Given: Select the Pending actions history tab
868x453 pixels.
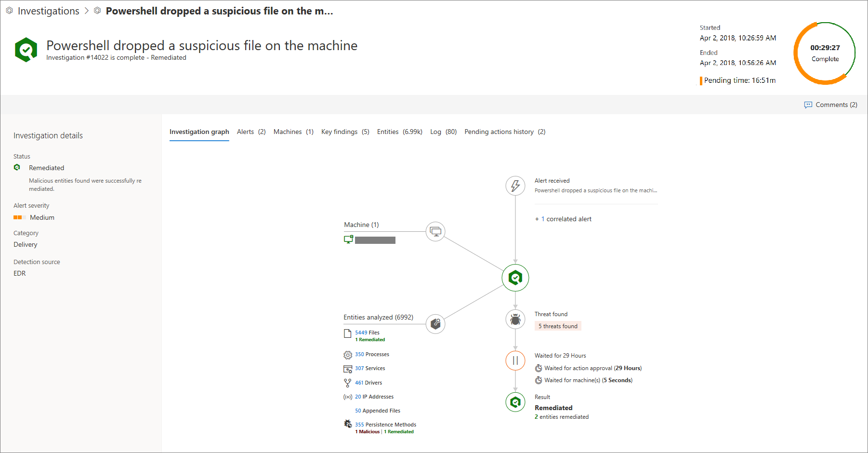Looking at the screenshot, I should (x=504, y=132).
